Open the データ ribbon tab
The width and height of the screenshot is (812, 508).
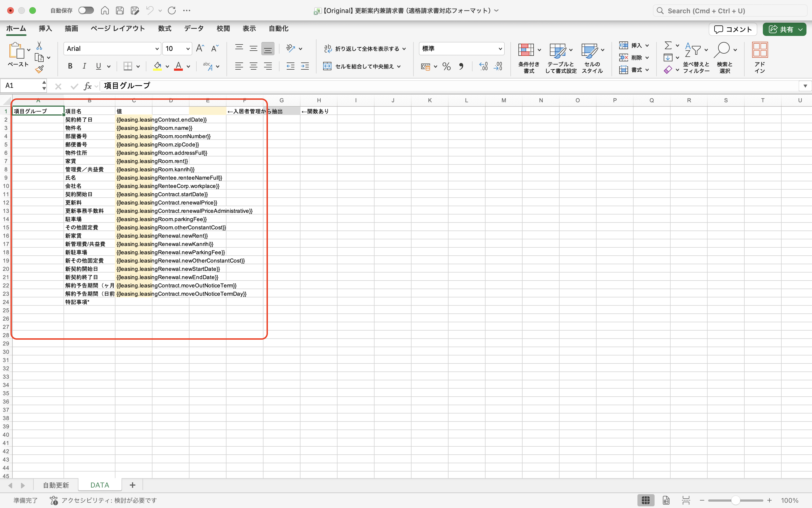pyautogui.click(x=194, y=28)
